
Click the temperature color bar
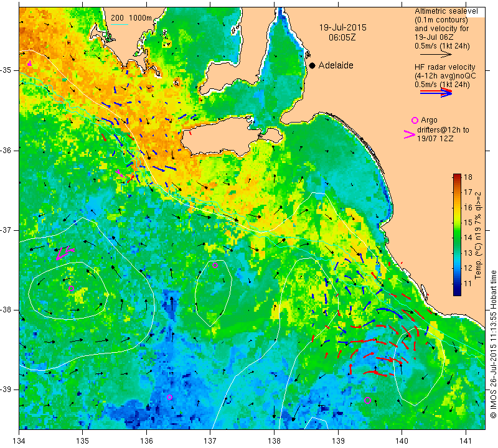tap(457, 235)
